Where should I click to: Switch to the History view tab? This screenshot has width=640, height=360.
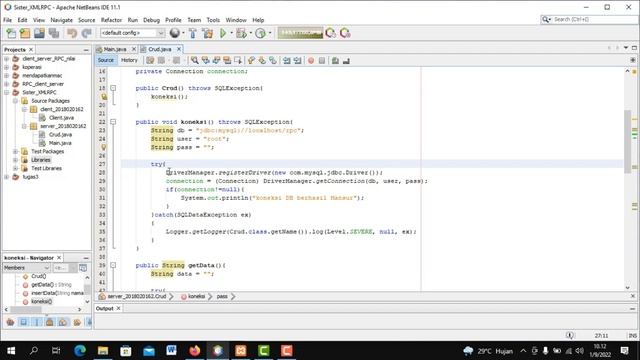[129, 60]
